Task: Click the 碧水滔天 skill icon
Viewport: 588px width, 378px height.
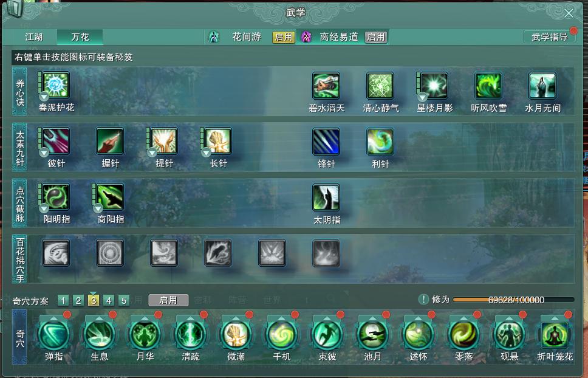Action: pyautogui.click(x=326, y=86)
